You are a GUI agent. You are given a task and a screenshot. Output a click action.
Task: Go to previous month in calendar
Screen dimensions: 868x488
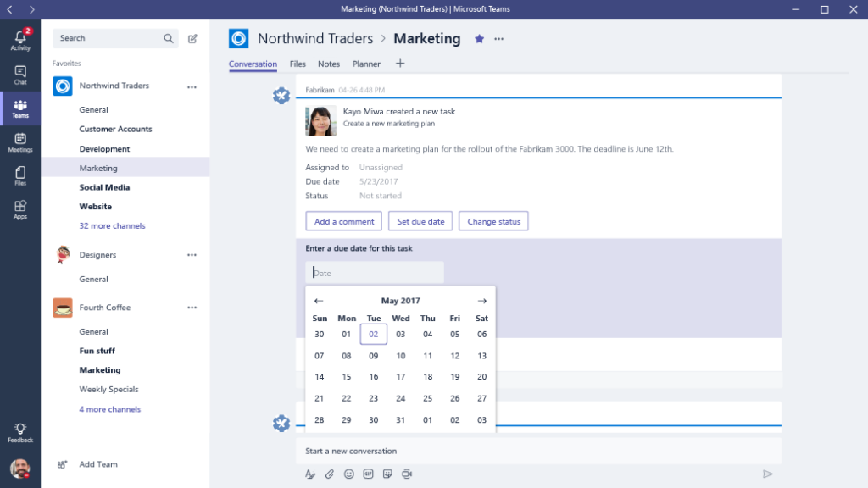[x=319, y=301]
